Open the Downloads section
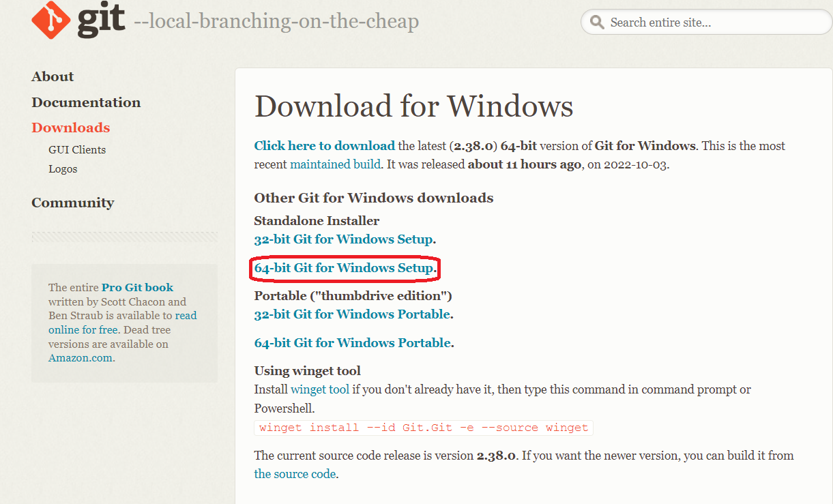833x504 pixels. (70, 128)
